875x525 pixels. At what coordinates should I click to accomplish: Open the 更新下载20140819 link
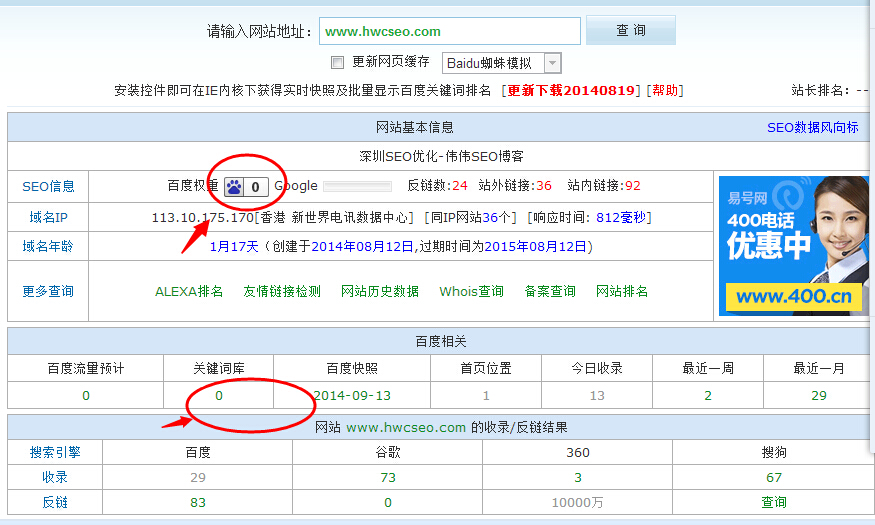[571, 90]
